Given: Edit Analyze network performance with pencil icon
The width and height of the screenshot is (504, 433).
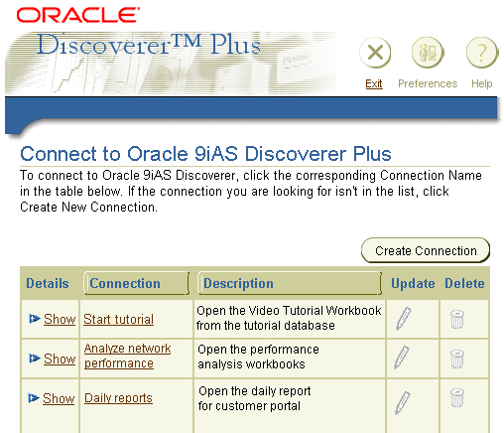Looking at the screenshot, I should click(402, 358).
